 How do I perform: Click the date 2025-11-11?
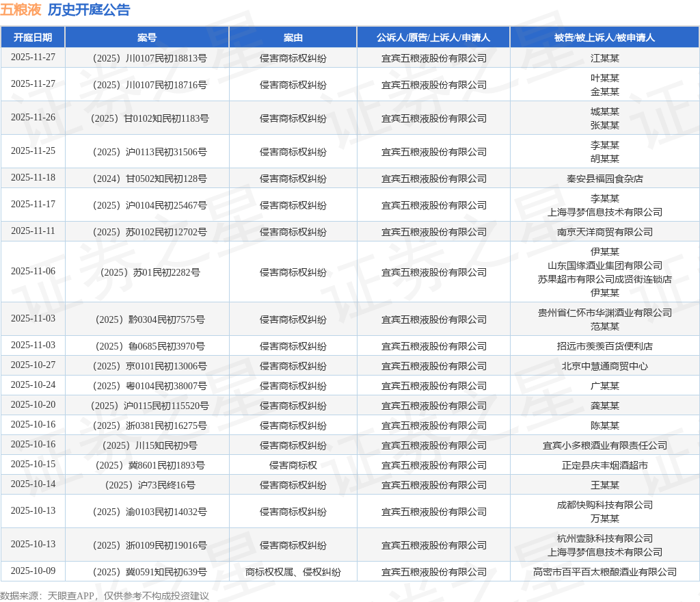[x=33, y=231]
